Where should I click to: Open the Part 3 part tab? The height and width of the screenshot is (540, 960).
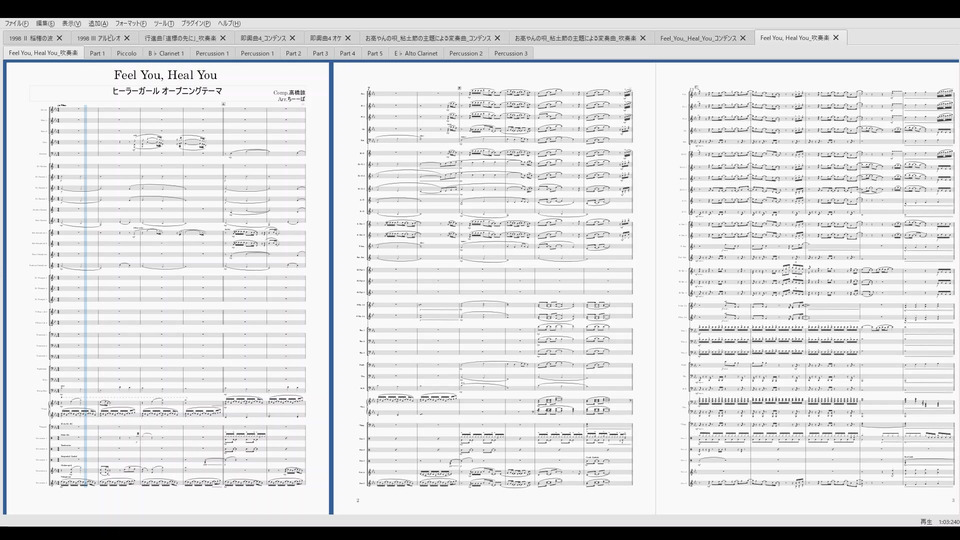click(x=320, y=53)
